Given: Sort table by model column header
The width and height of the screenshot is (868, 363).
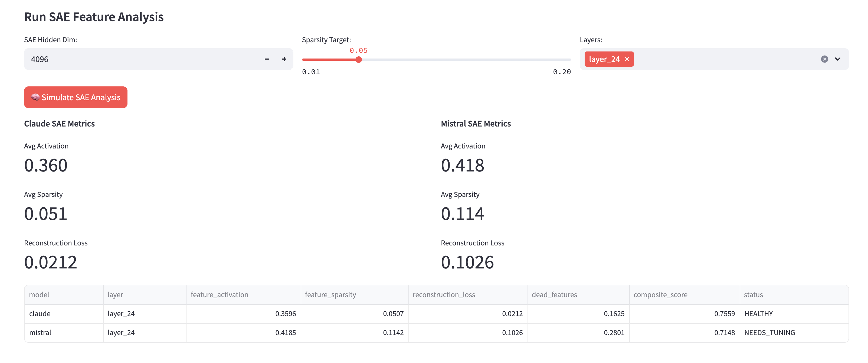Looking at the screenshot, I should 39,294.
